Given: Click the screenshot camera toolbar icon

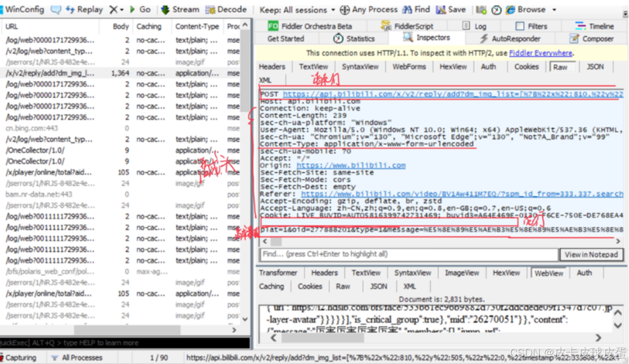Looking at the screenshot, I should point(481,10).
